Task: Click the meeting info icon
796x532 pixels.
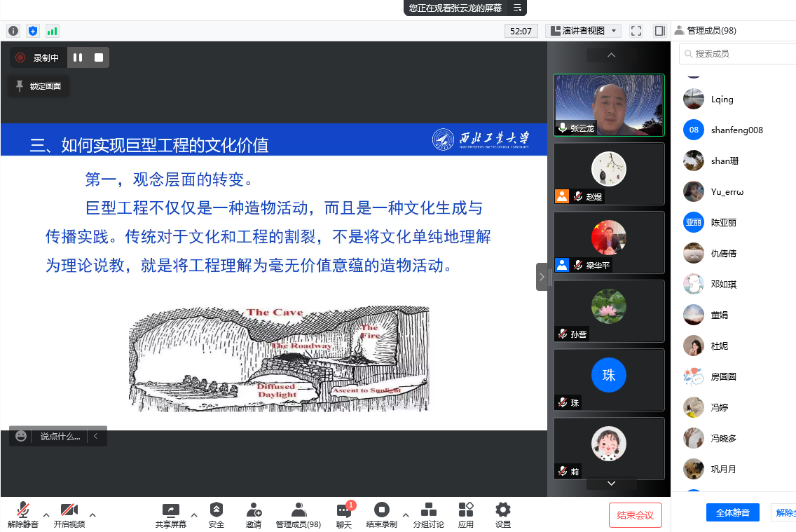Action: point(13,31)
